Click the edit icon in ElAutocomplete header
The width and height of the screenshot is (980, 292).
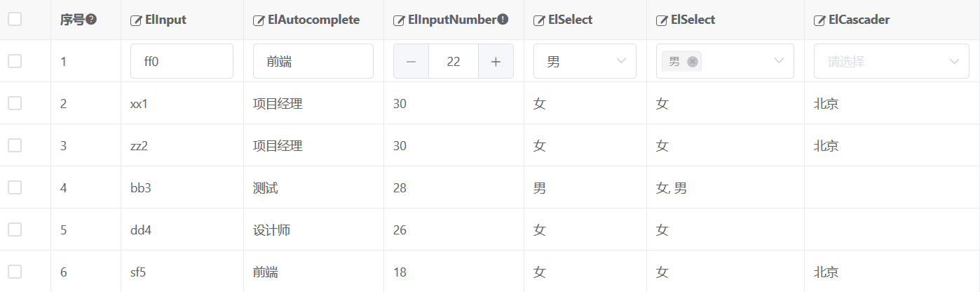tap(259, 20)
